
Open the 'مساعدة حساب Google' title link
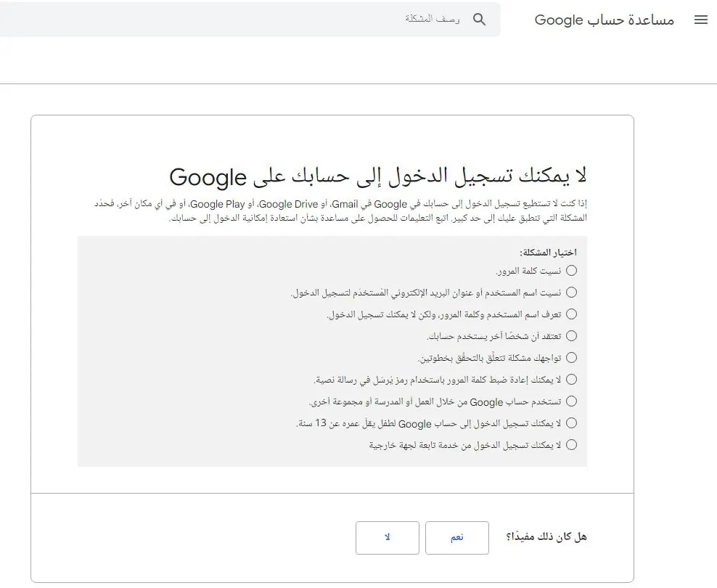604,20
